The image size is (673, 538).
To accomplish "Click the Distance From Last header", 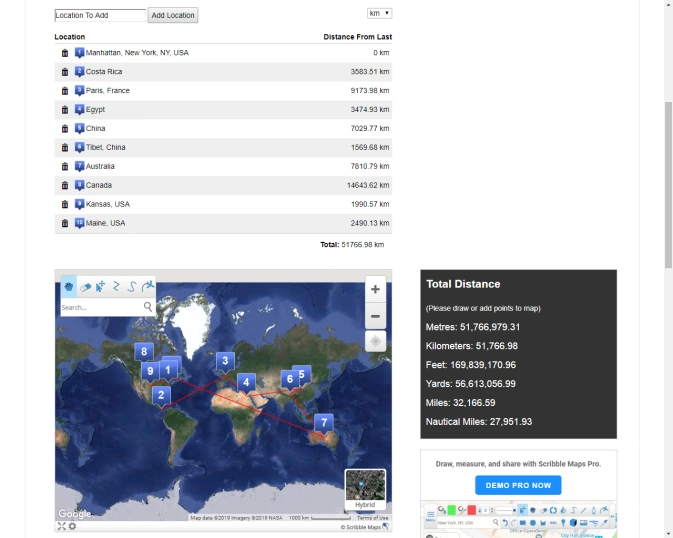I will click(x=358, y=37).
